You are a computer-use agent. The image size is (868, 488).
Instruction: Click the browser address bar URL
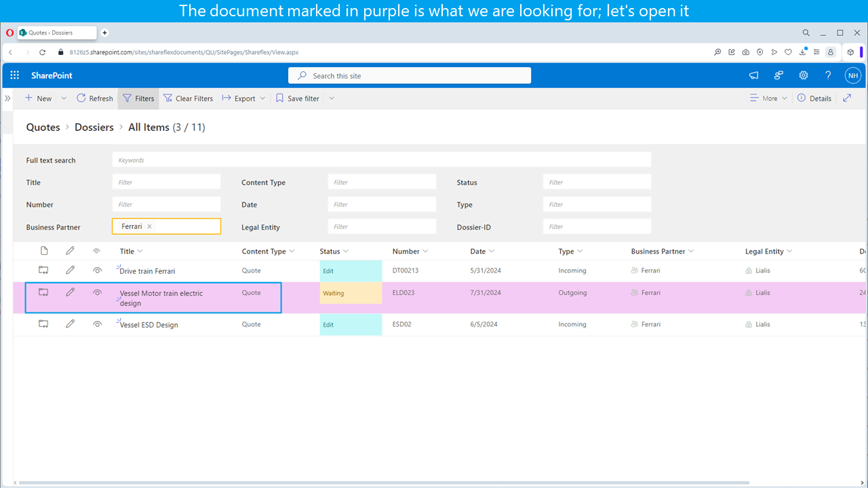point(184,52)
